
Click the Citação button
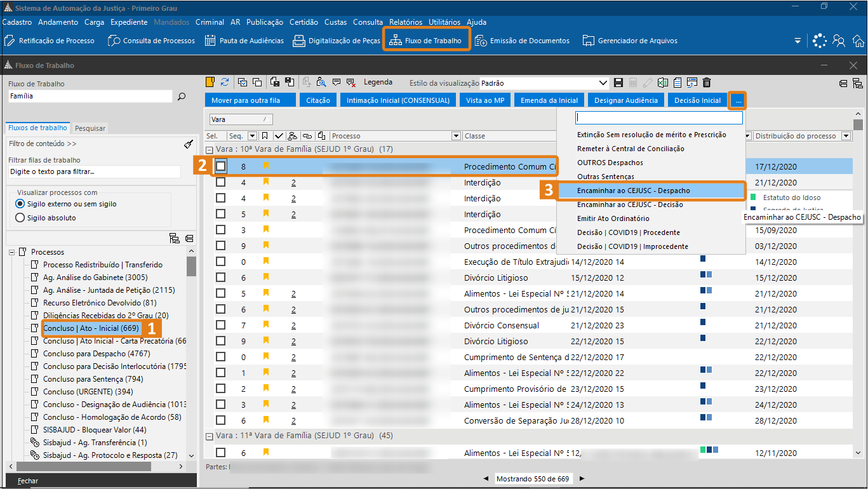318,100
